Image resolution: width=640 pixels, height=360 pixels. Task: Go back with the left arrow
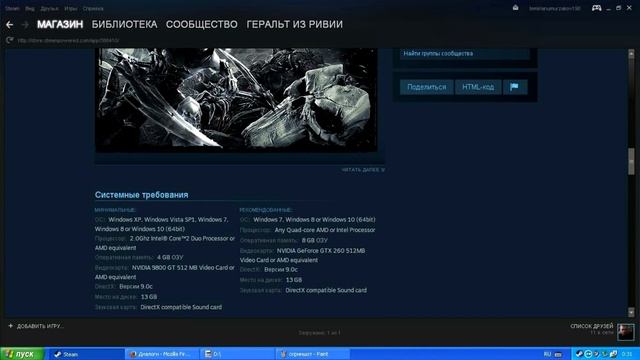pyautogui.click(x=9, y=25)
